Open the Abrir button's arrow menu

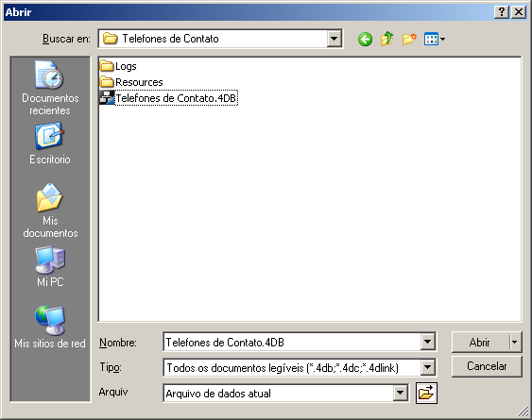(515, 342)
